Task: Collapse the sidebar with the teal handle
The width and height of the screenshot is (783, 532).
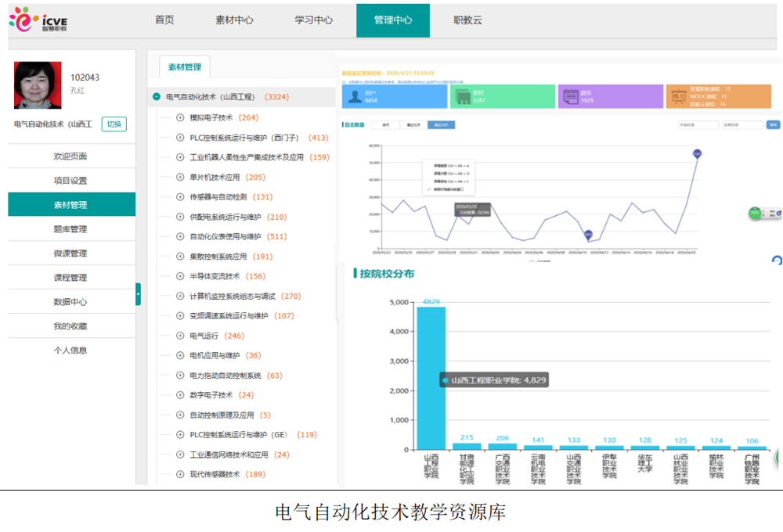Action: tap(138, 293)
